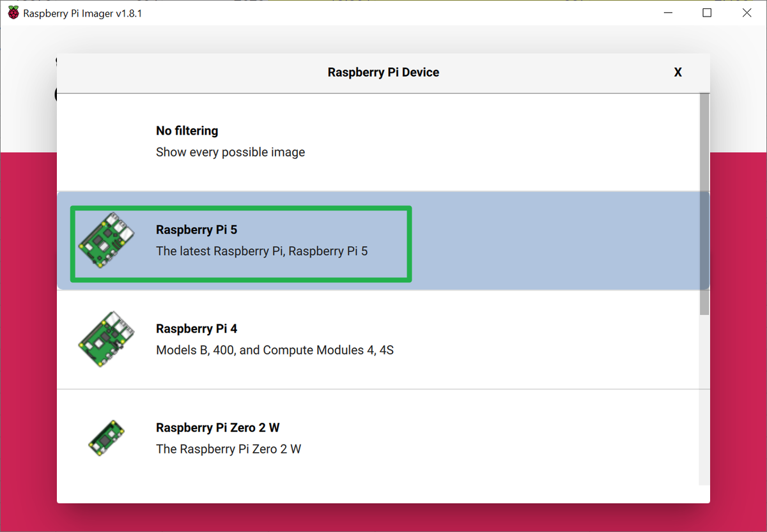Screen dimensions: 767x532
Task: Click the 'Raspberry Pi Device' dialog title
Action: [x=383, y=72]
